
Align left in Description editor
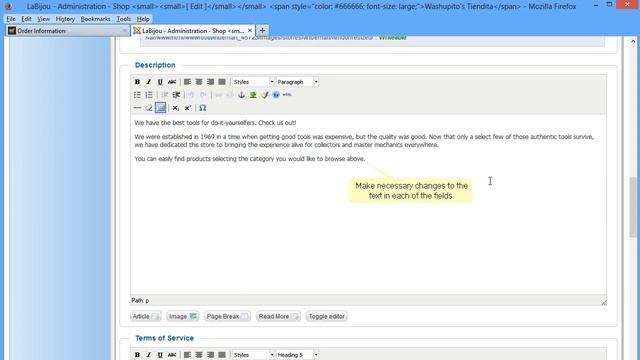187,82
